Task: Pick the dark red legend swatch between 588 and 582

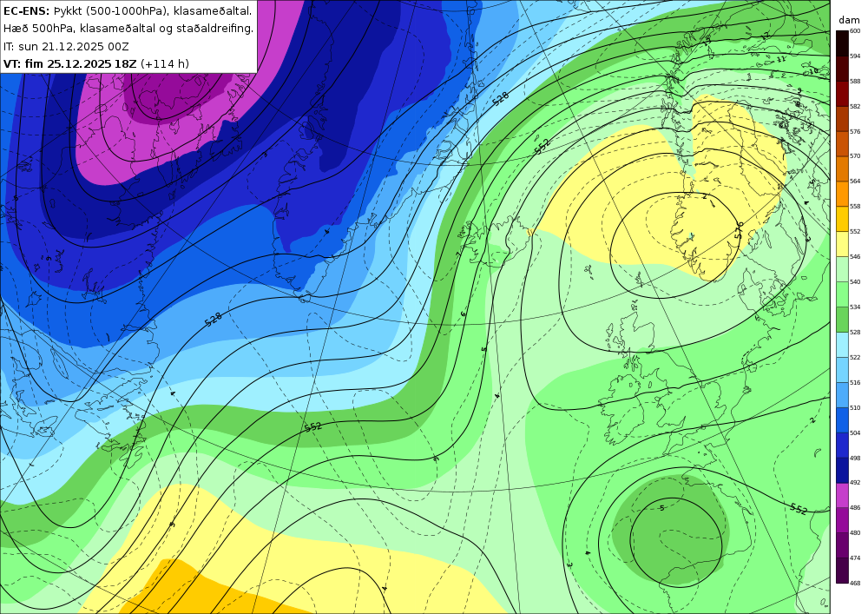Action: coord(841,94)
